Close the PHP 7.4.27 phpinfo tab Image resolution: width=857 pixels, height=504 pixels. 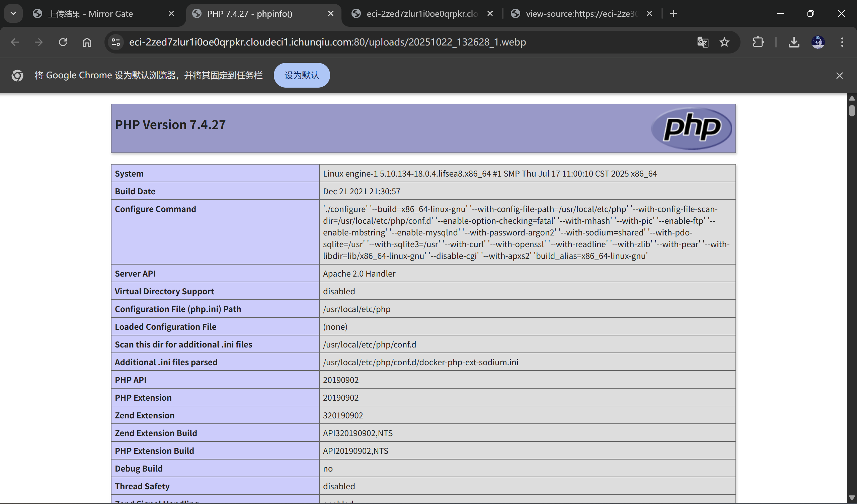pos(330,14)
